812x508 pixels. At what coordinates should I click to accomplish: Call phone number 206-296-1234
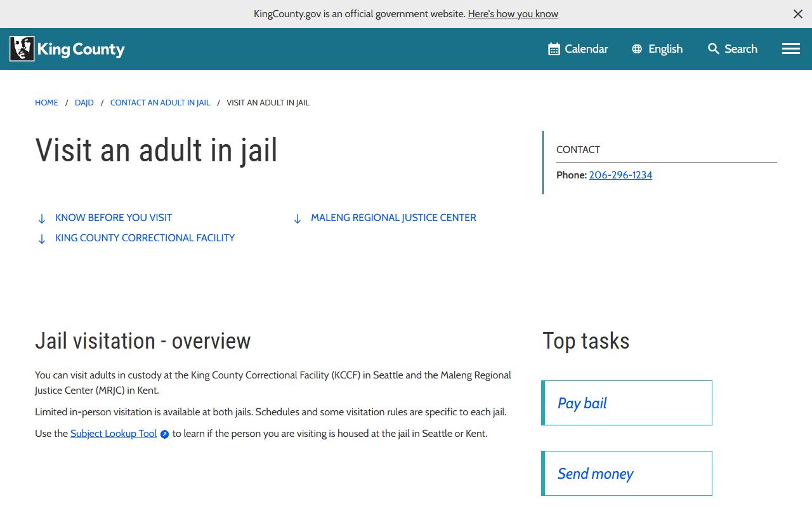tap(620, 175)
